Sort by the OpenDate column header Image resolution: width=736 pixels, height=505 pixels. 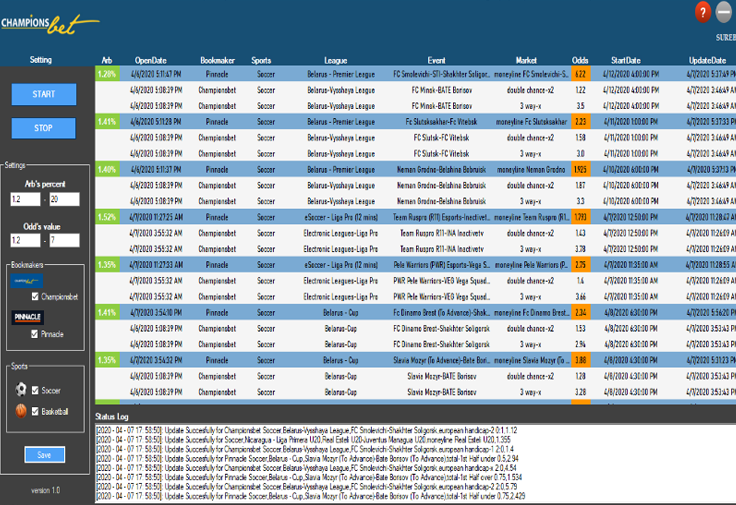[151, 60]
